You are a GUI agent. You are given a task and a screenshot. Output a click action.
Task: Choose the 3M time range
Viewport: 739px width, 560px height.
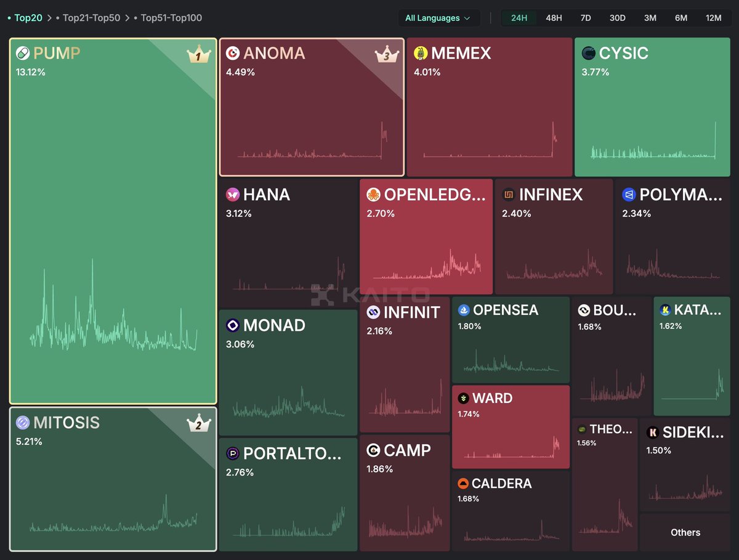coord(650,18)
